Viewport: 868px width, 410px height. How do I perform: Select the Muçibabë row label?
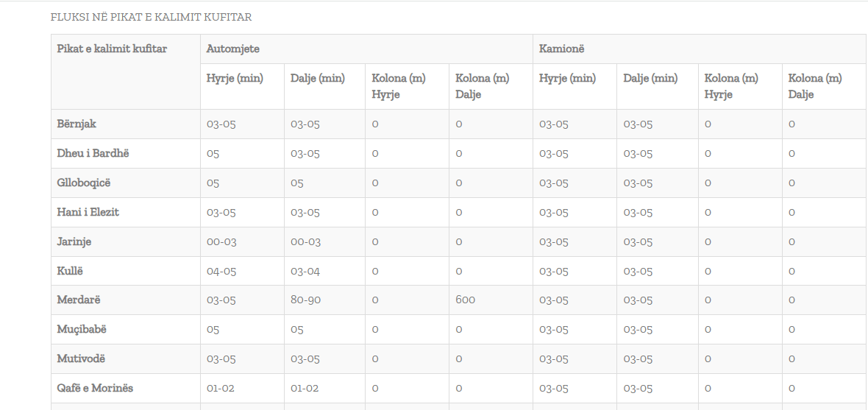click(x=82, y=329)
